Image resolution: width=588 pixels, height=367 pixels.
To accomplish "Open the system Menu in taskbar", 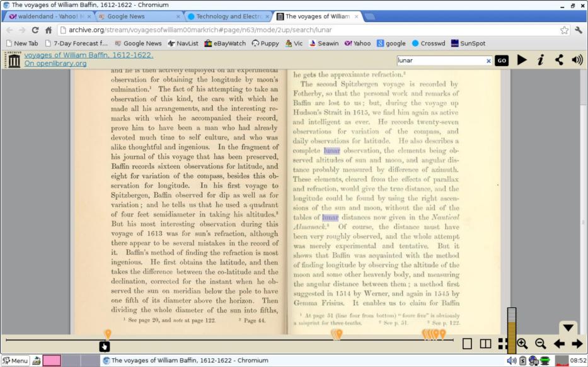I will [x=15, y=361].
